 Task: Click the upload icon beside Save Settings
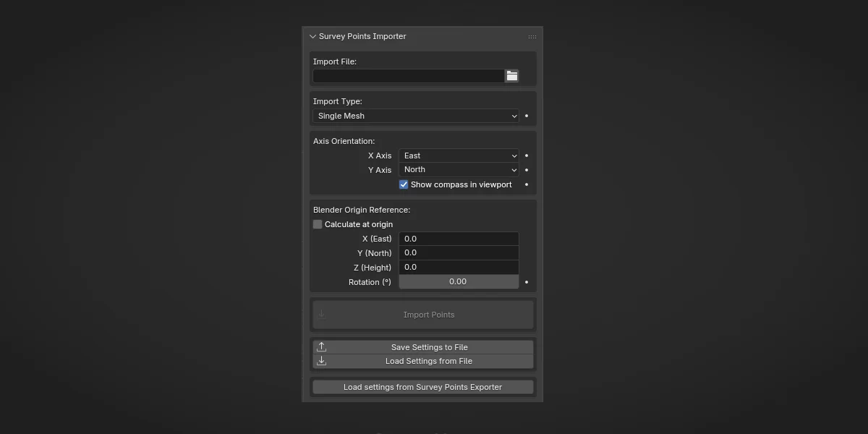tap(321, 346)
